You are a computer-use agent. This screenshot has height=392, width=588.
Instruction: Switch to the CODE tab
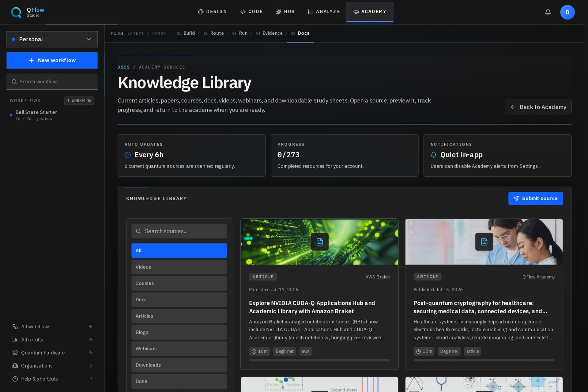[251, 12]
